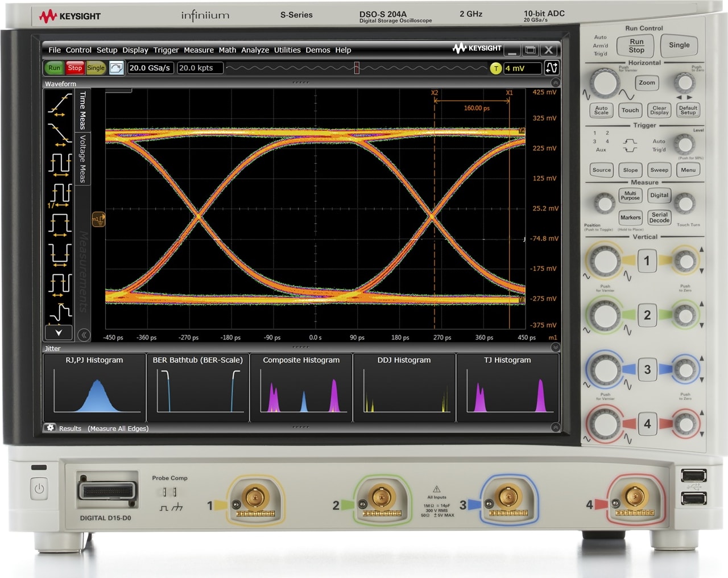Click the 4 mV trigger level field
The height and width of the screenshot is (578, 728).
tap(522, 68)
